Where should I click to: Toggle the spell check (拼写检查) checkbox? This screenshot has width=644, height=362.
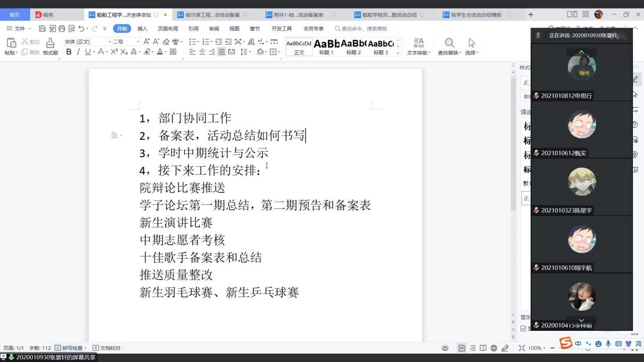(58, 348)
